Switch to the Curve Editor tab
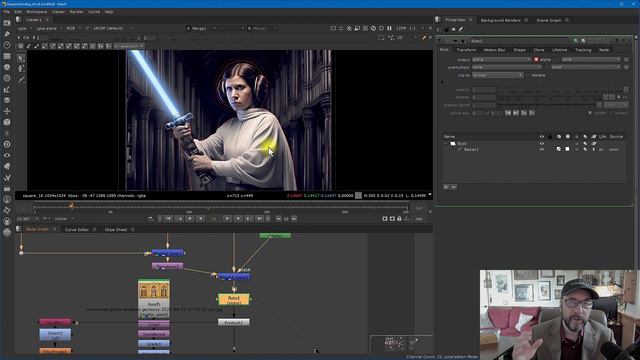The image size is (640, 360). 76,230
